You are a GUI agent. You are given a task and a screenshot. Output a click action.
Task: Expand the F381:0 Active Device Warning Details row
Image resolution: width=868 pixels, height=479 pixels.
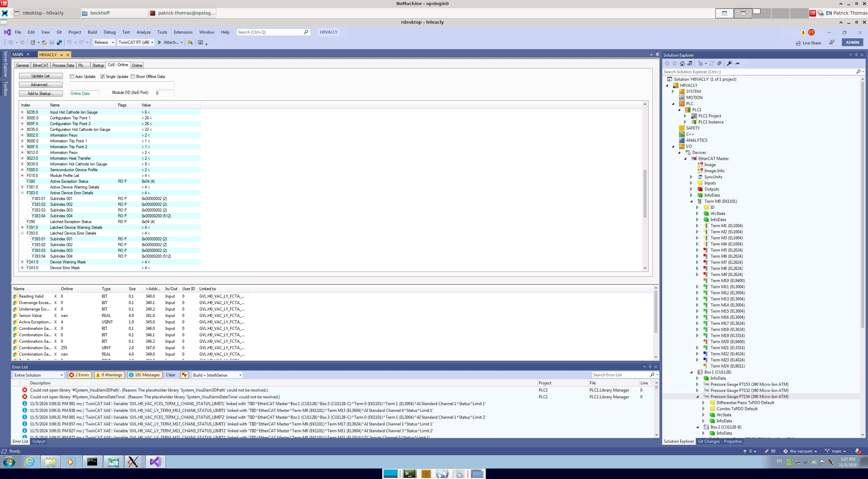(22, 187)
